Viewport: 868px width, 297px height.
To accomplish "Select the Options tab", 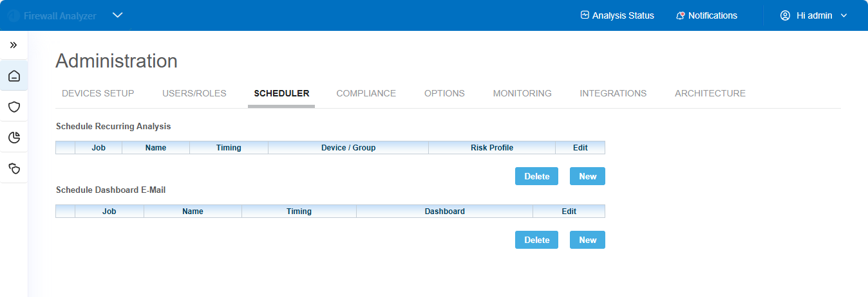I will click(x=444, y=93).
